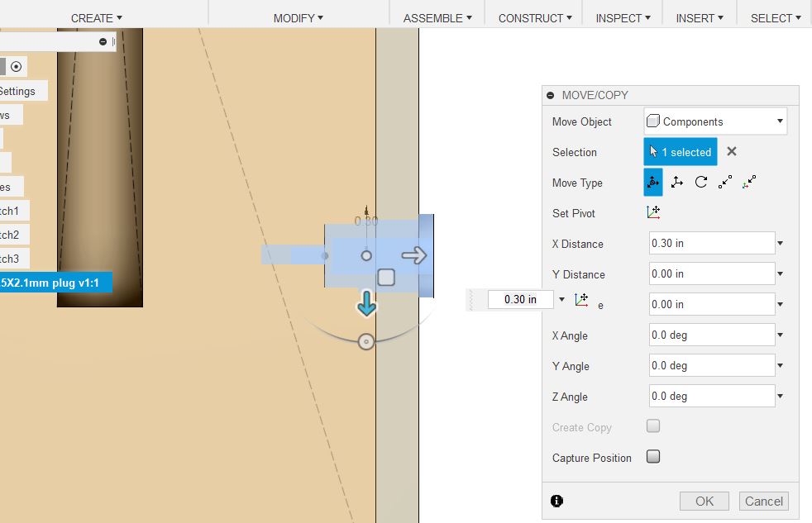Viewport: 812px width, 523px height.
Task: Open X Distance dropdown arrow
Action: [x=780, y=243]
